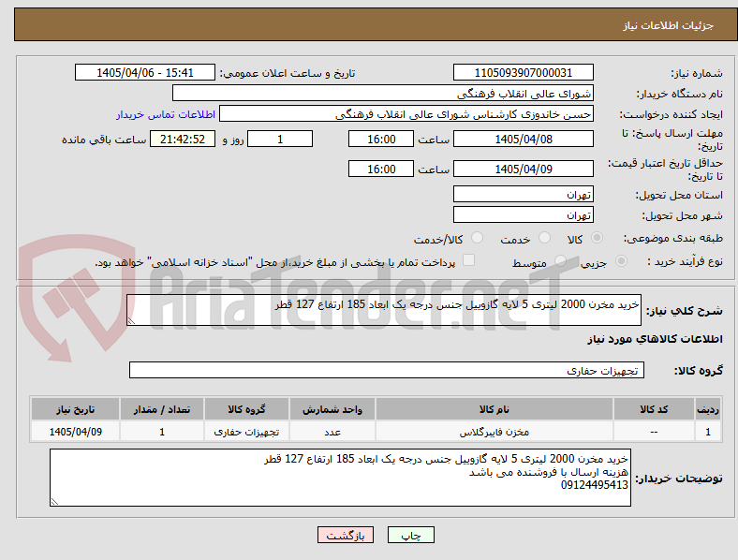Click the quantity cell showing 1 in table
Image resolution: width=738 pixels, height=560 pixels.
(162, 432)
